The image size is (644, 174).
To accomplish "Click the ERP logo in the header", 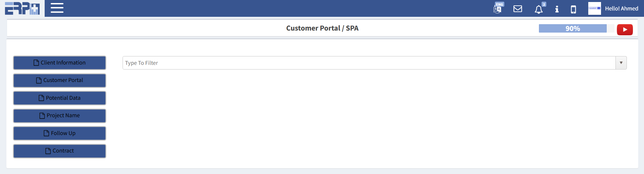I will point(22,8).
